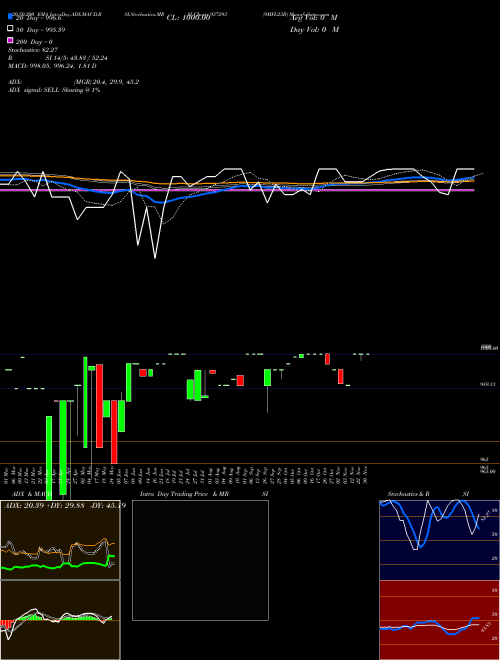
Task: Click the 'ADX: 20.39 +DY: 29.88 -DY: 45.19' header
Action: pyautogui.click(x=65, y=506)
